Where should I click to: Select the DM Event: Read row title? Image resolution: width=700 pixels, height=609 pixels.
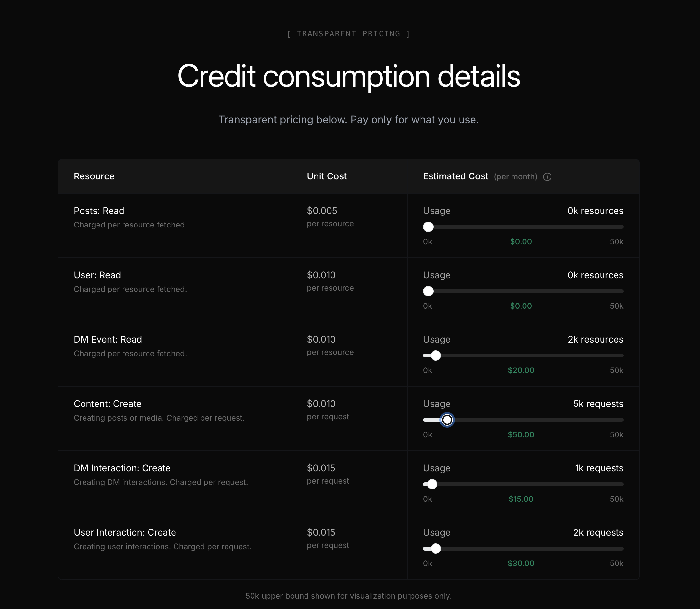point(108,340)
